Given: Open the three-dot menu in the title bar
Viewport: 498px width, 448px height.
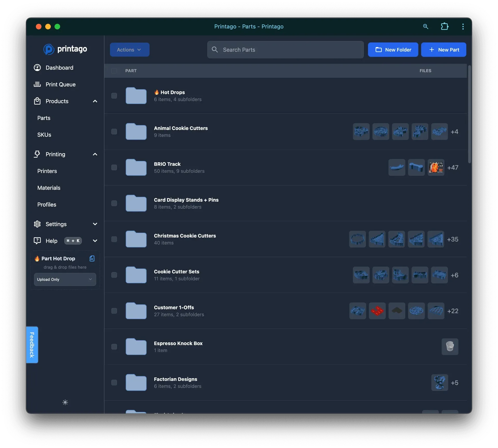Looking at the screenshot, I should click(x=463, y=26).
